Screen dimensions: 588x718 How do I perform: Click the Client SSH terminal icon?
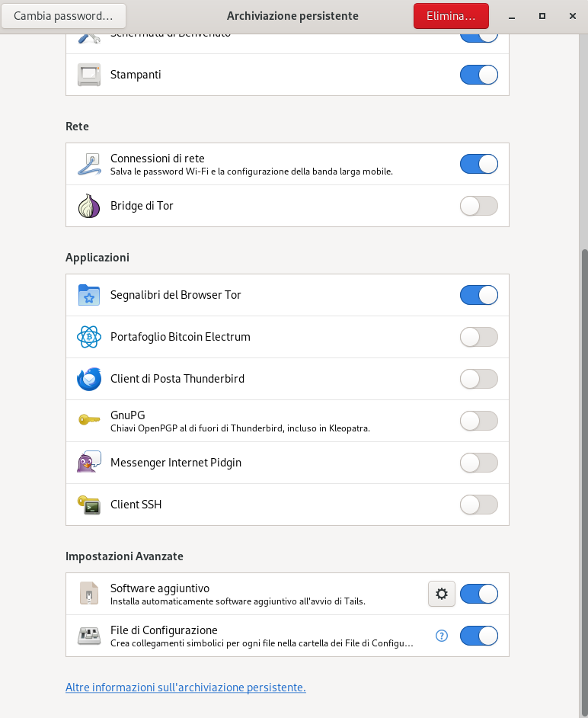click(x=89, y=505)
